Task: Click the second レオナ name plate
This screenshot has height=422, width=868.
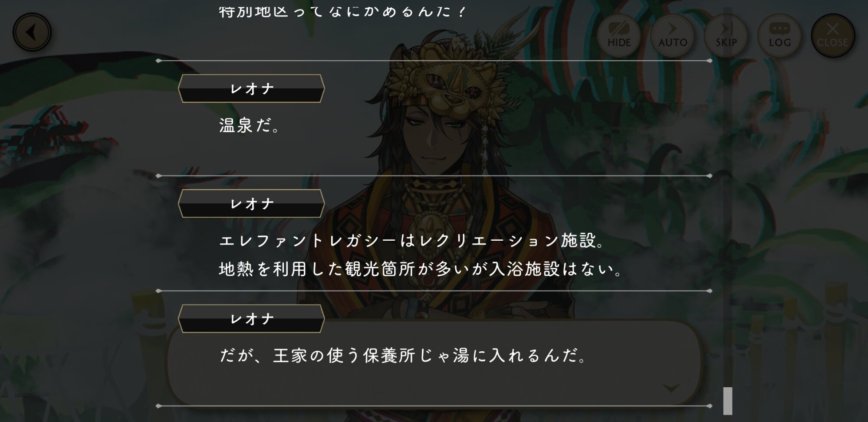Action: pos(251,203)
